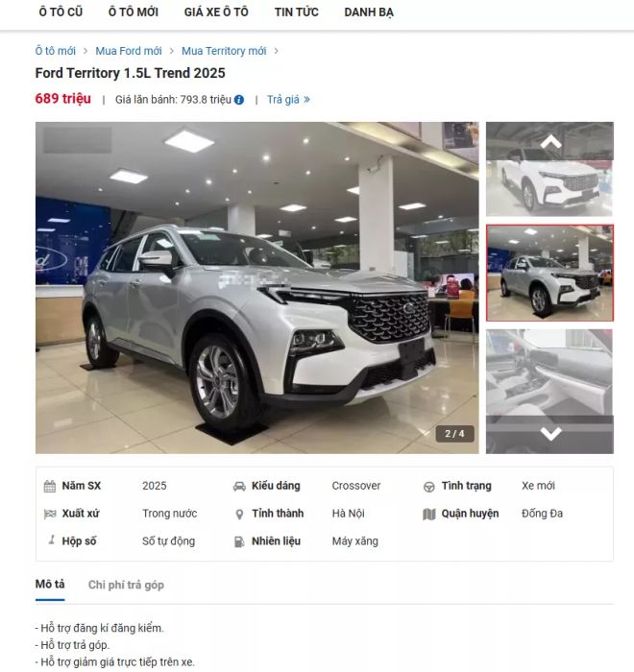Switch to the Chi phí trả góp tab
Image resolution: width=634 pixels, height=672 pixels.
pos(126,585)
